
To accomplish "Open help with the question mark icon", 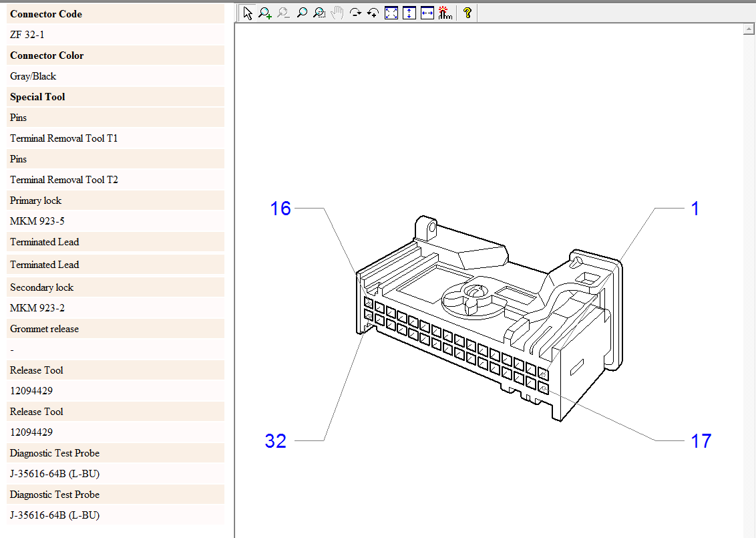I will pyautogui.click(x=467, y=13).
